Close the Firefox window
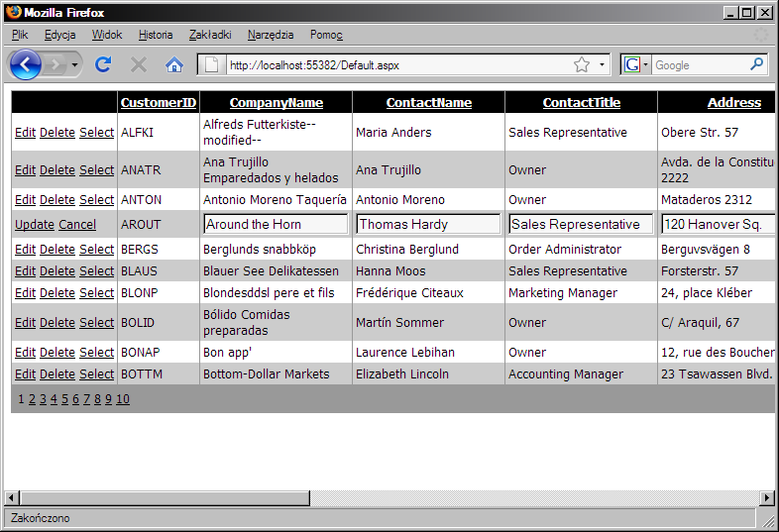The image size is (779, 532). coord(764,13)
